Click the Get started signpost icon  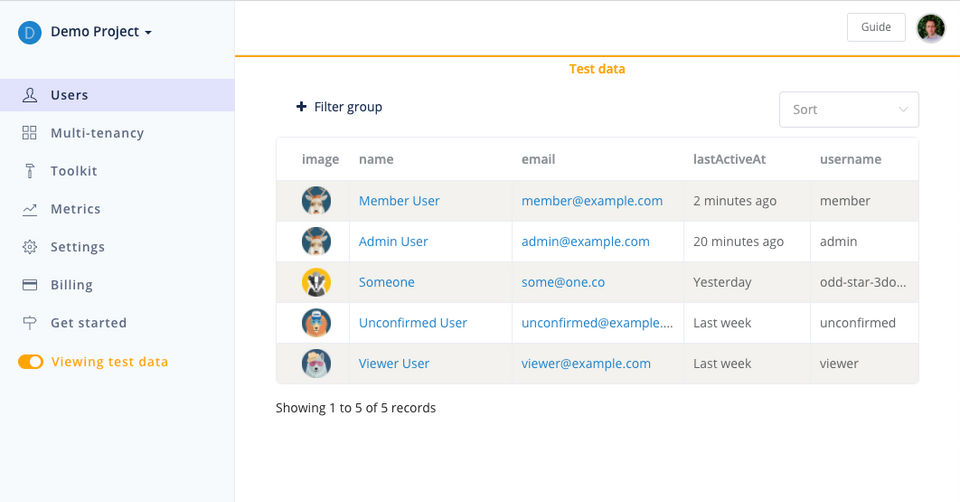pyautogui.click(x=30, y=323)
